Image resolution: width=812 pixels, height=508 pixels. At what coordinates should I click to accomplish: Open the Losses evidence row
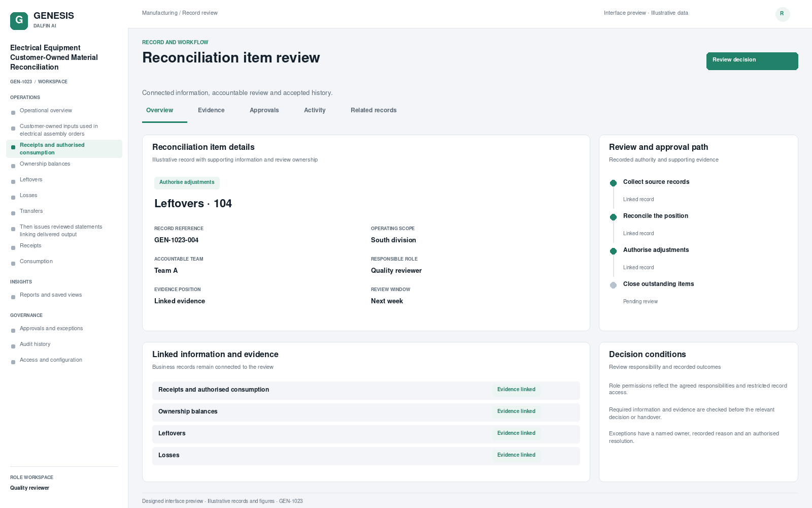coord(366,456)
